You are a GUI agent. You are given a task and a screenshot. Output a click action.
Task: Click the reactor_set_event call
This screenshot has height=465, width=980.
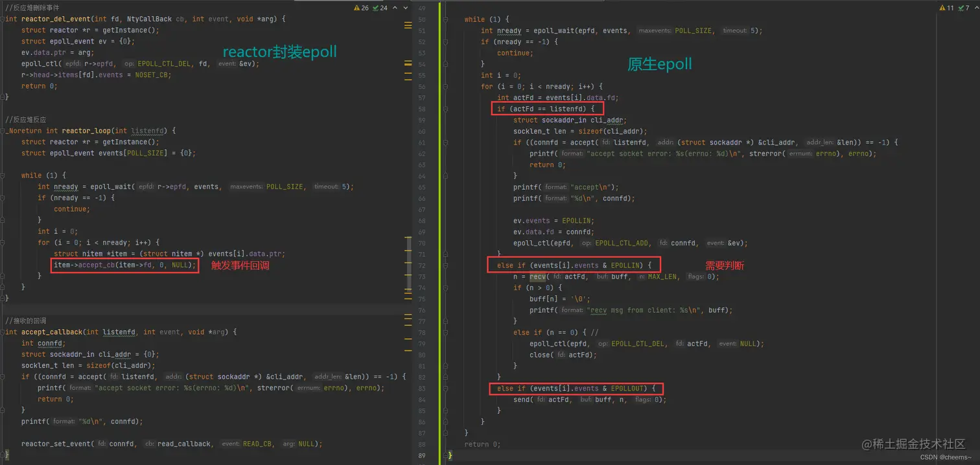pos(55,444)
